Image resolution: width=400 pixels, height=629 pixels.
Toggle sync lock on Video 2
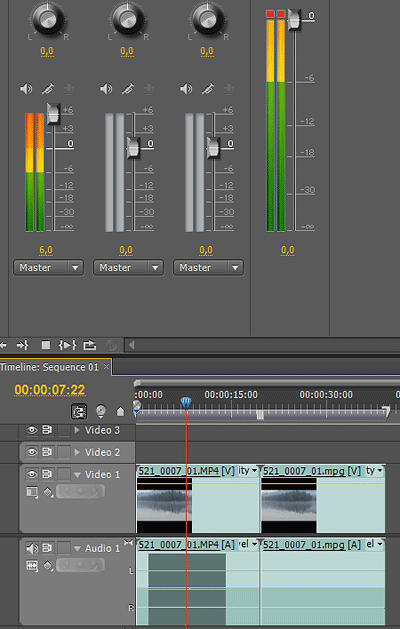[x=48, y=452]
